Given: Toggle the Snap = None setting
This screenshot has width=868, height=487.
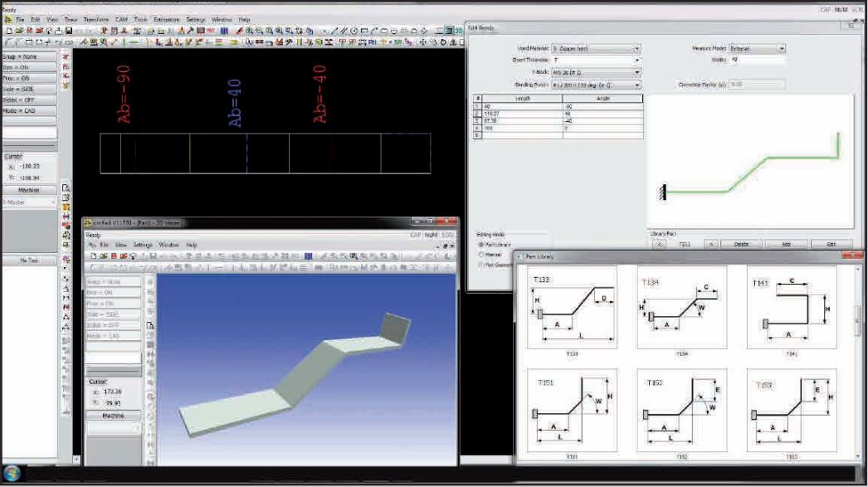Looking at the screenshot, I should 29,57.
